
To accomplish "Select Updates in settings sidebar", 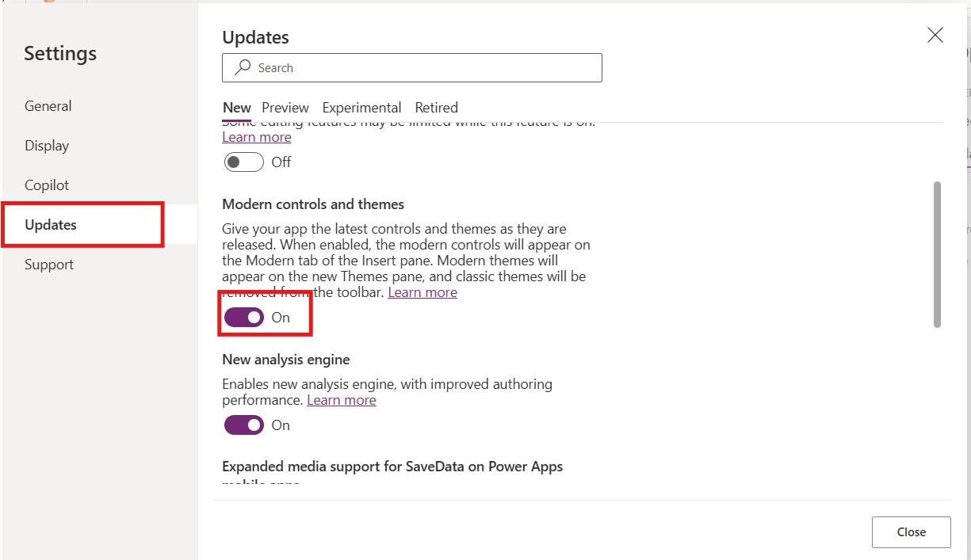I will tap(51, 225).
